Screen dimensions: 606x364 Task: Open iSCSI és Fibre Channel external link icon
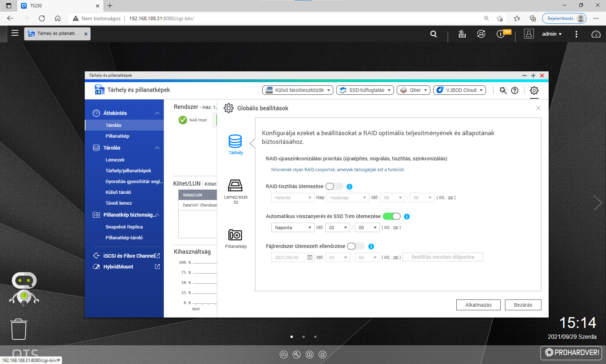pos(157,256)
